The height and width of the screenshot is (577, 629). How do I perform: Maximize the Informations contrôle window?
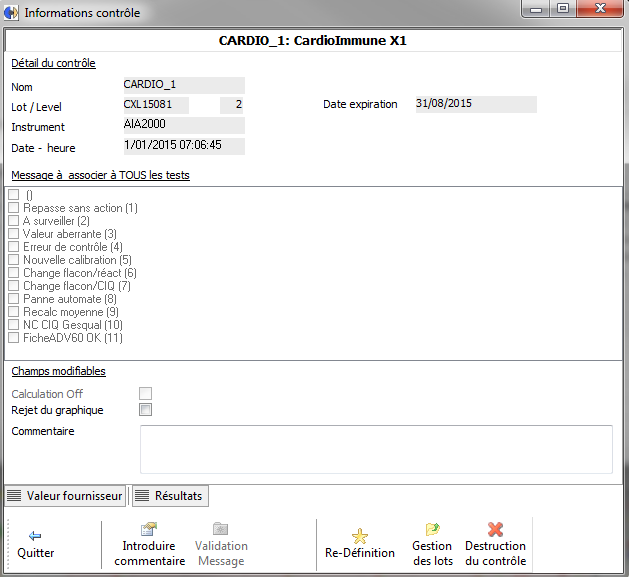(563, 9)
